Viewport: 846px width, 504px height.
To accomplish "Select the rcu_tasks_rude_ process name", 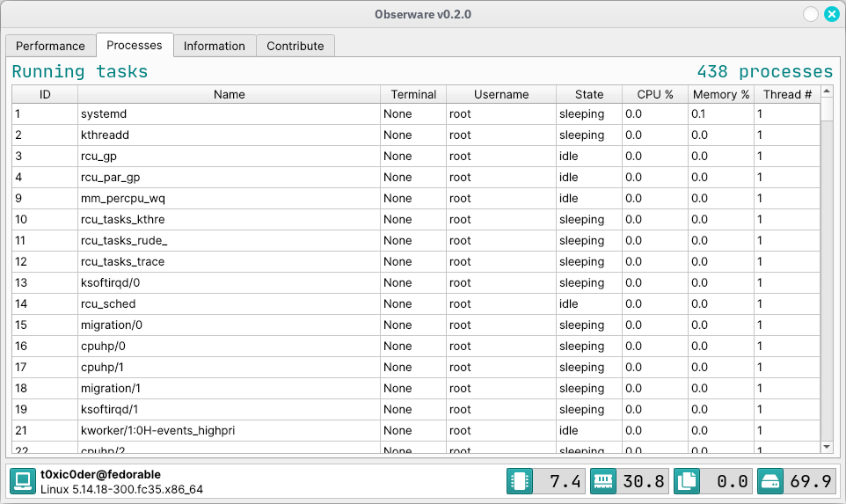I will click(124, 240).
